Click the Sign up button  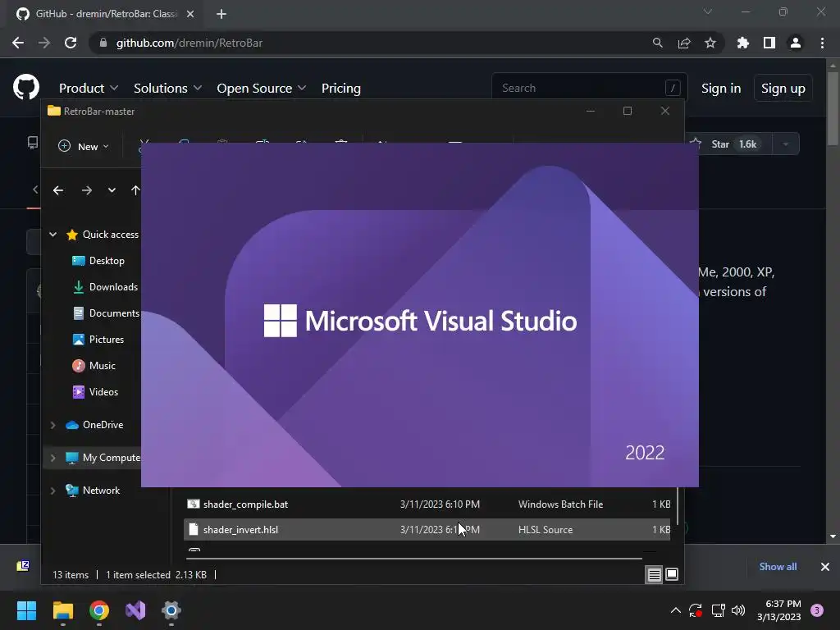pos(783,88)
